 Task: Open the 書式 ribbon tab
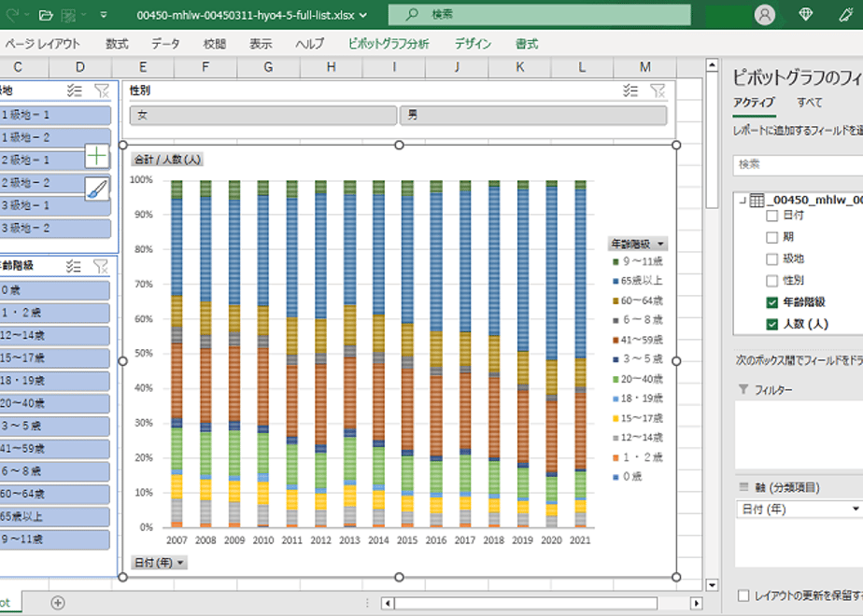(527, 44)
